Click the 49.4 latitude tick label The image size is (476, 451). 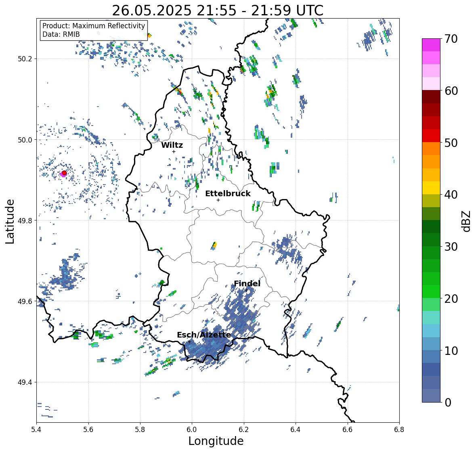[25, 382]
